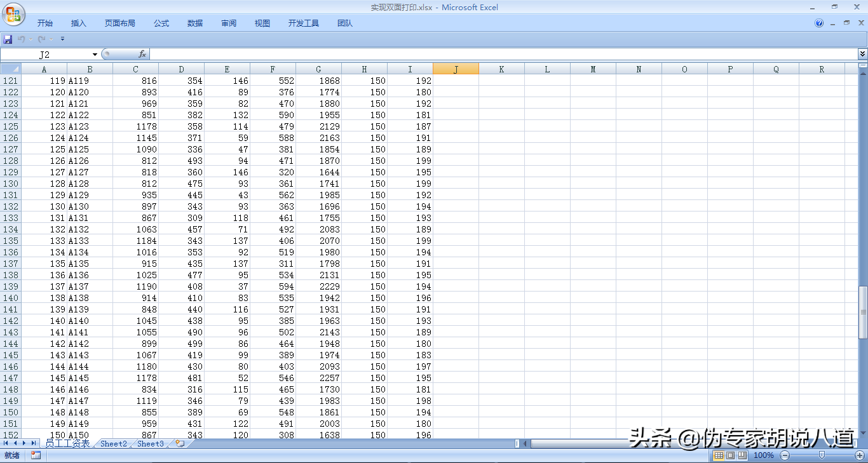Click inside the formula bar input
868x463 pixels.
[x=503, y=55]
